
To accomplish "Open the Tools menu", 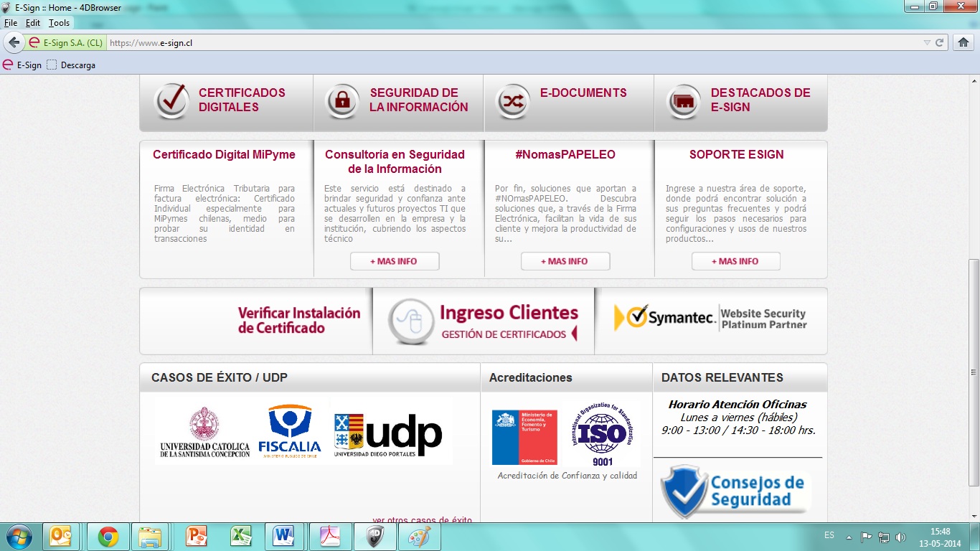I will (59, 23).
